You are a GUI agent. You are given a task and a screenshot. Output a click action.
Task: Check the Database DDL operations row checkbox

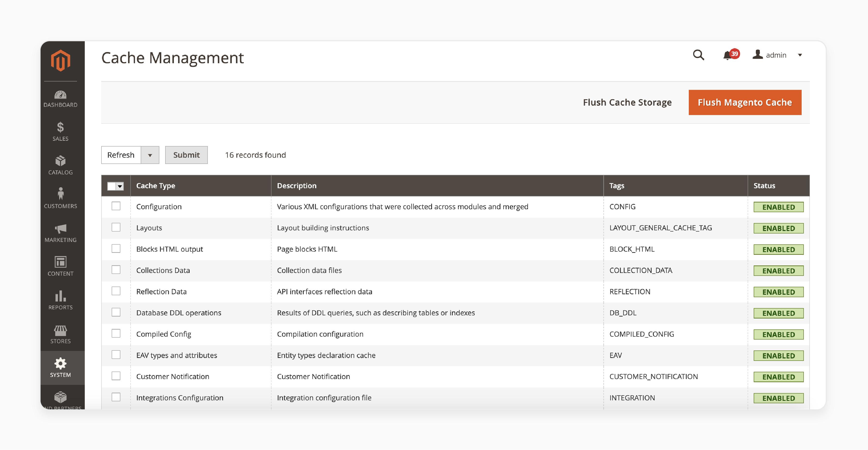point(116,312)
